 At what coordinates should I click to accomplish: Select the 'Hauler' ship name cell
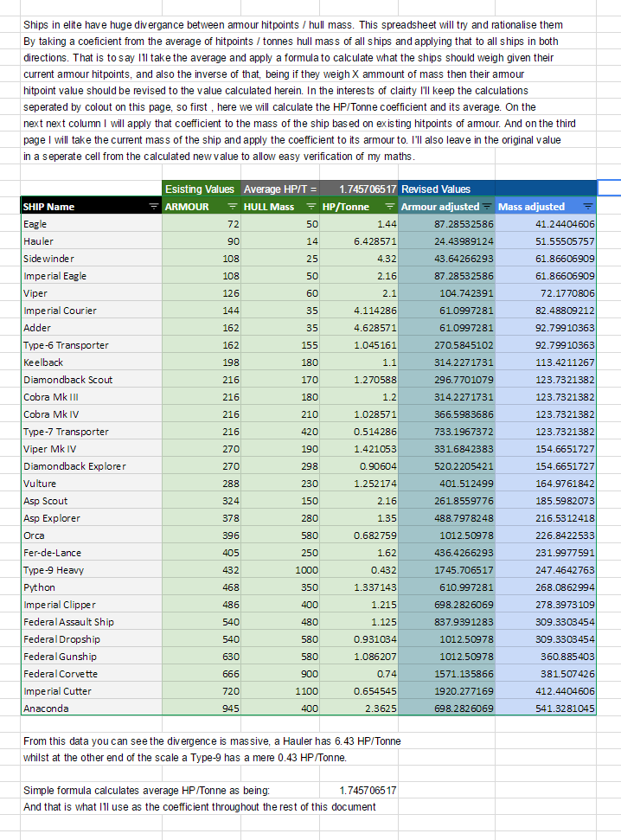tap(92, 241)
